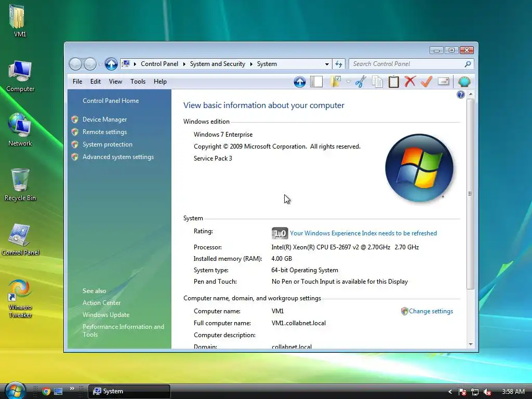Click the Forward navigation button
Image resolution: width=532 pixels, height=399 pixels.
click(90, 64)
